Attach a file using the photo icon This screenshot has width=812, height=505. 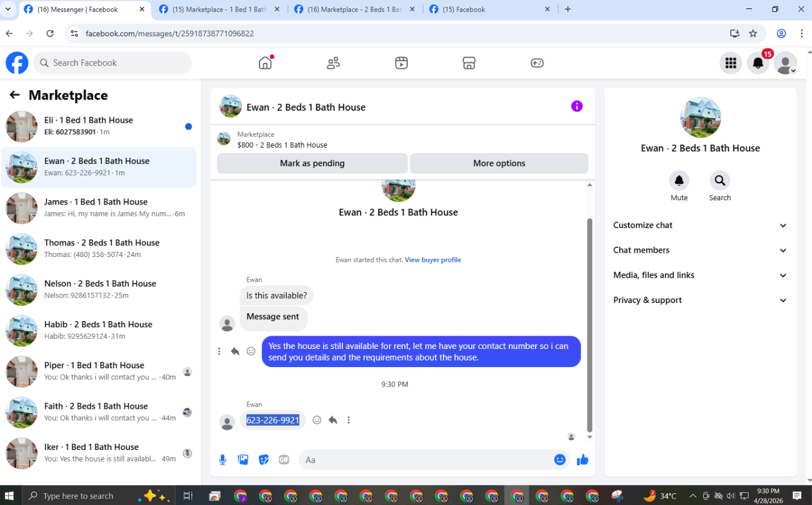click(243, 460)
